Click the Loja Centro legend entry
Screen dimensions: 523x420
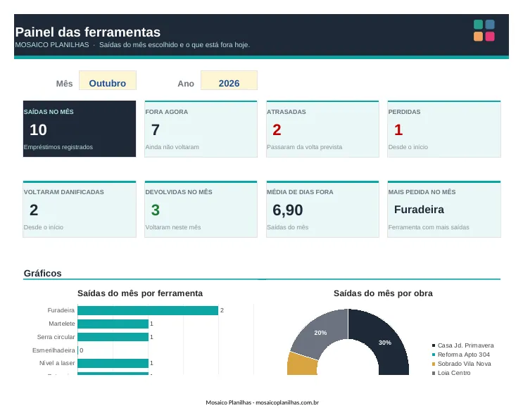pyautogui.click(x=451, y=373)
